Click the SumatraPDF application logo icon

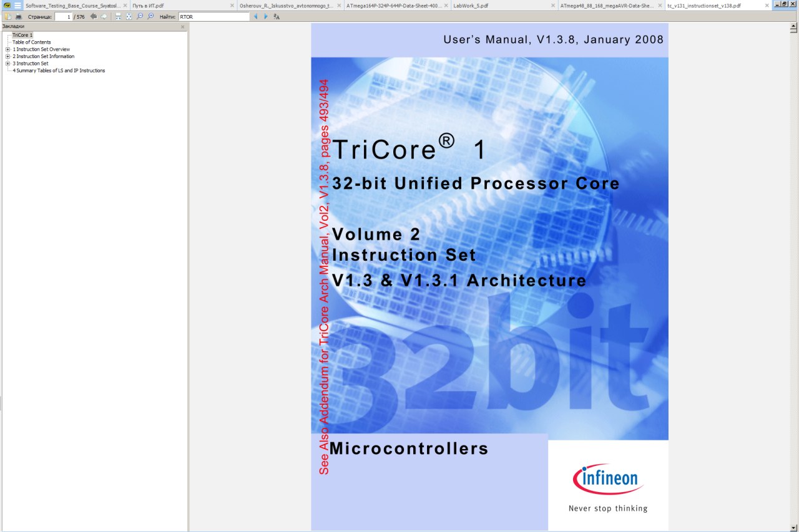tap(7, 5)
